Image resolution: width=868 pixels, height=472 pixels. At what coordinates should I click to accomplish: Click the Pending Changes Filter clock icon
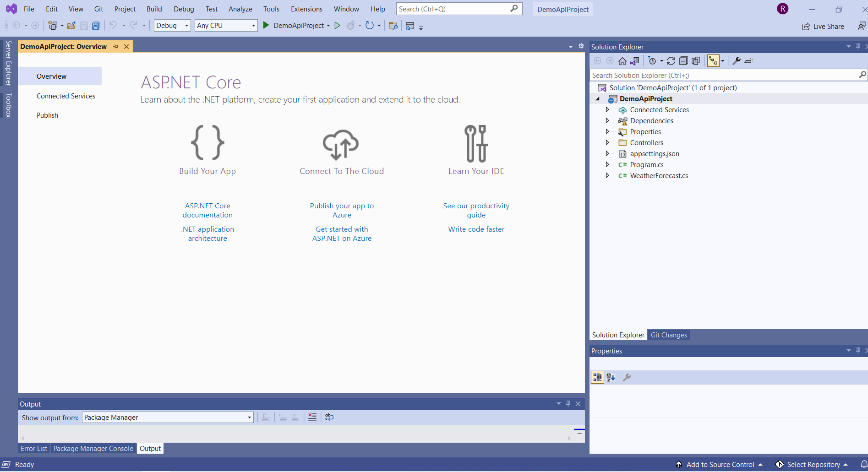652,61
